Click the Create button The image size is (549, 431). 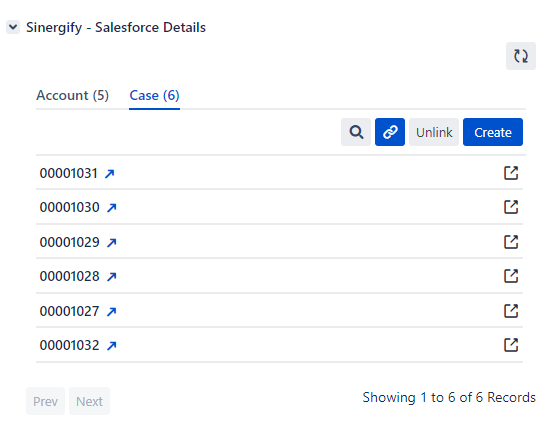click(493, 132)
